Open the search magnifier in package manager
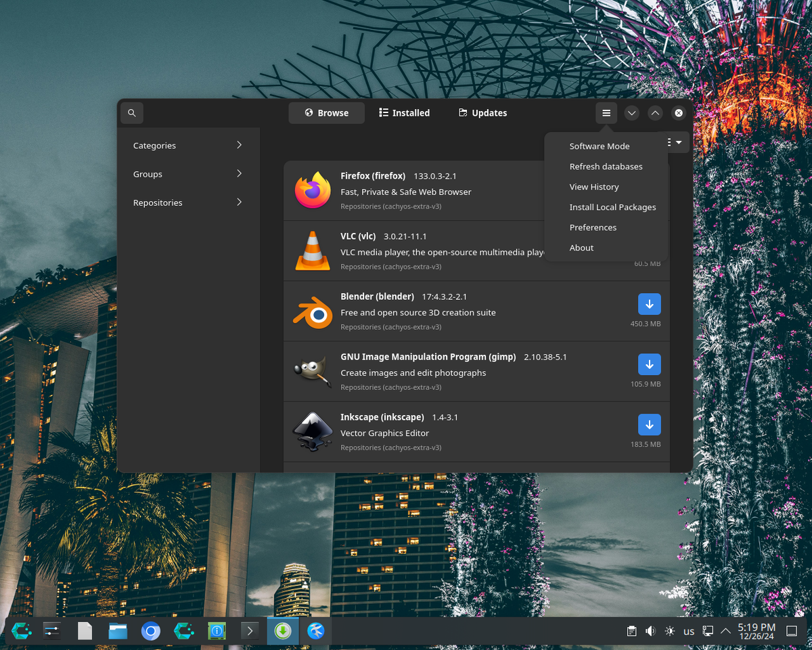812x650 pixels. 131,113
